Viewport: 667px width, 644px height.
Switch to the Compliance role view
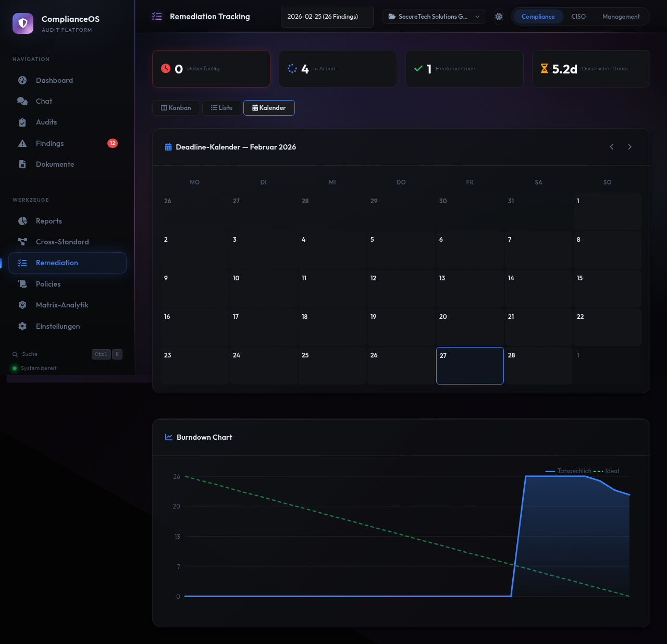[538, 17]
